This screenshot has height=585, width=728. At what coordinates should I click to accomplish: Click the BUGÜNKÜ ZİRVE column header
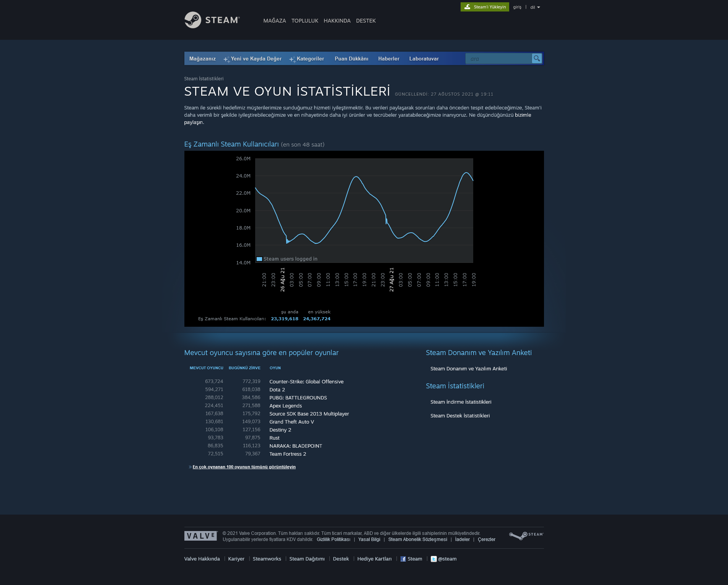[x=244, y=368]
